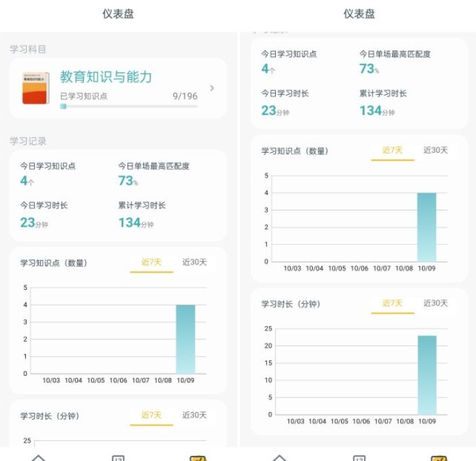Right screen: click 10/03 axis label in 学习时长 chart
The height and width of the screenshot is (461, 476).
[x=295, y=422]
